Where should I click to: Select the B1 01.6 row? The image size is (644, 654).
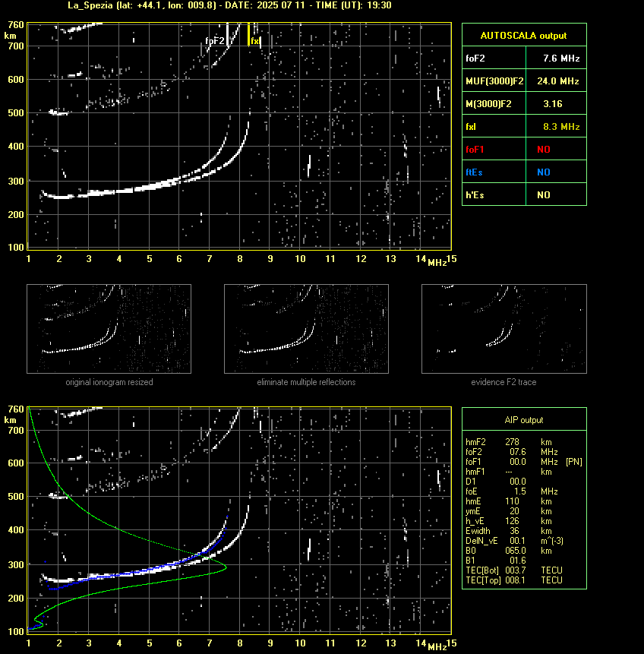pos(496,561)
